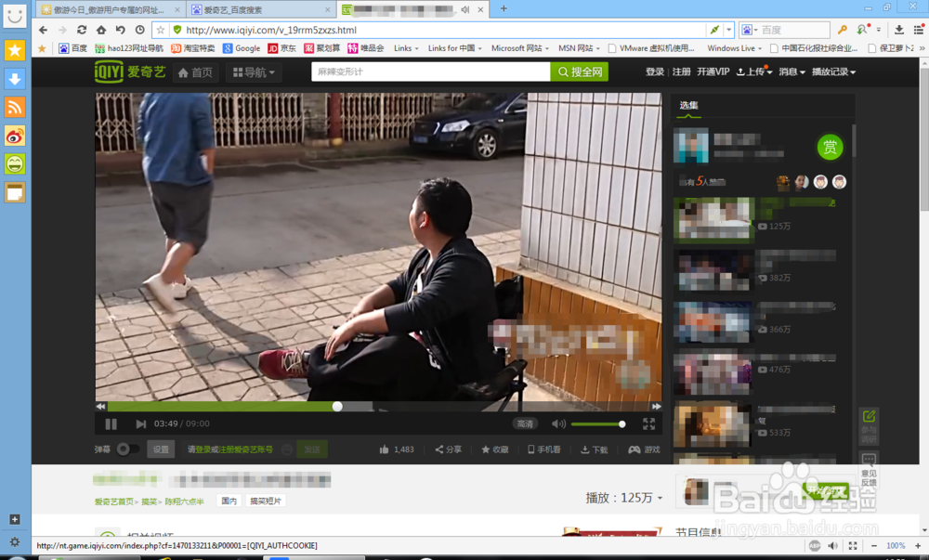Open the sidebar settings gear

pos(15,541)
